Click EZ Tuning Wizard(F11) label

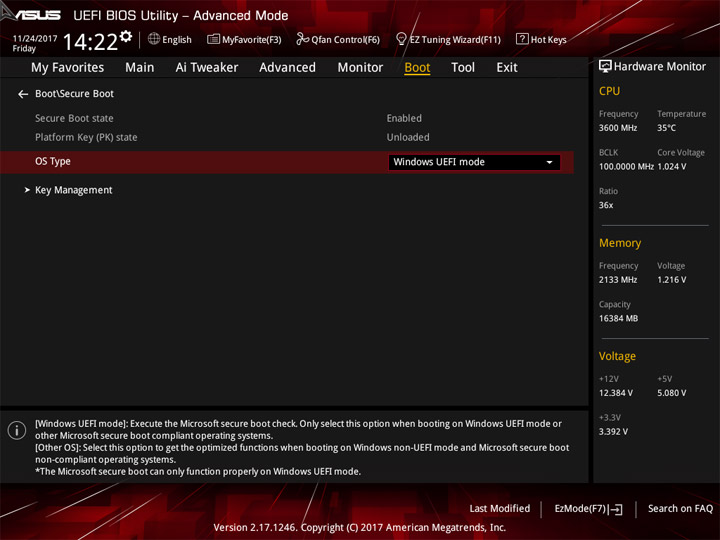[455, 40]
